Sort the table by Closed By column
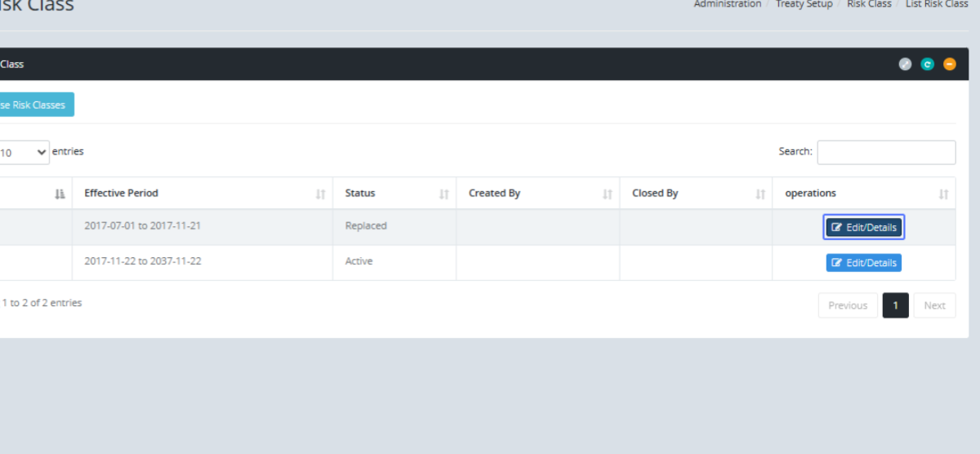980x454 pixels. 759,194
